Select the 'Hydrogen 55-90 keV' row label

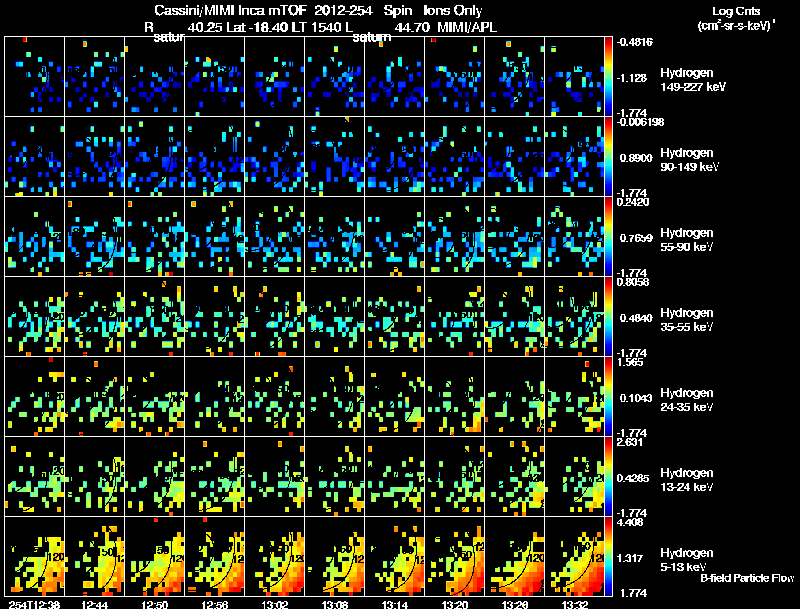point(687,240)
